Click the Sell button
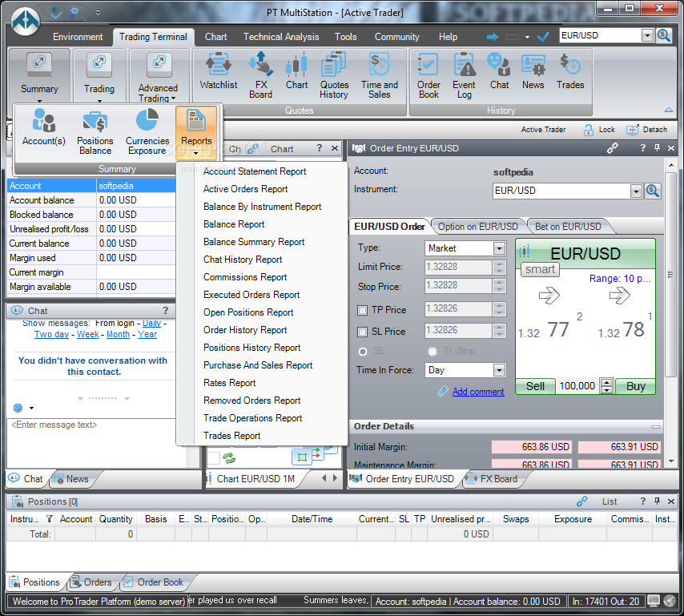This screenshot has width=684, height=616. coord(535,386)
